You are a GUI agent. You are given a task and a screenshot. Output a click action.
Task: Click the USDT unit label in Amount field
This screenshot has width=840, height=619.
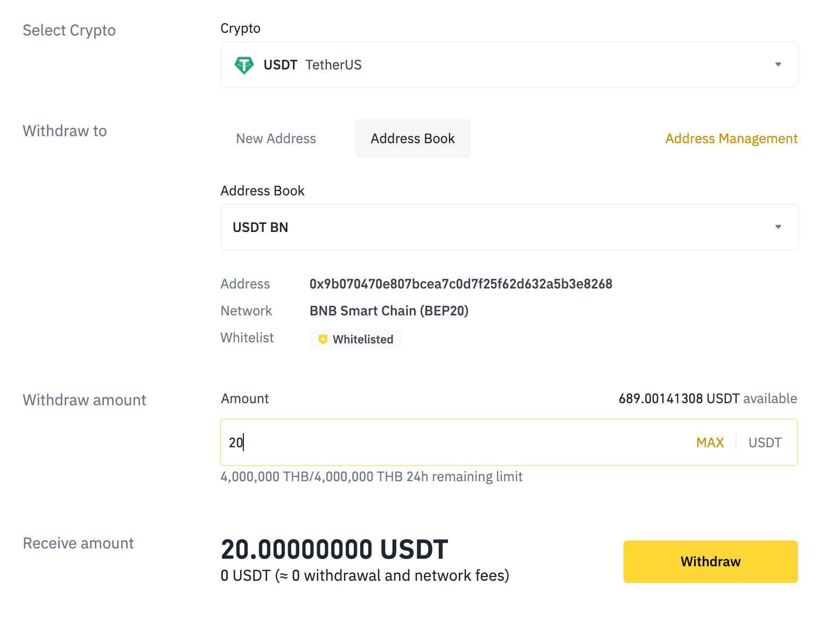pos(765,442)
